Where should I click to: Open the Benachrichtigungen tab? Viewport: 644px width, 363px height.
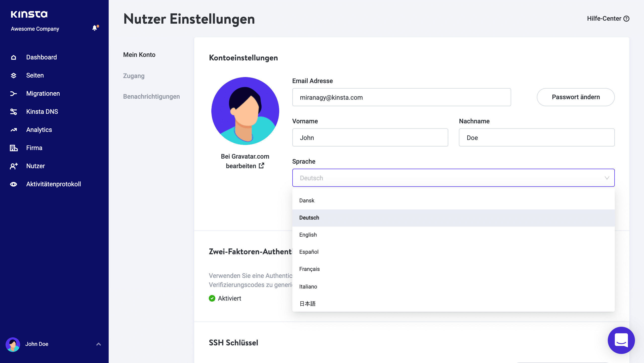(x=151, y=96)
